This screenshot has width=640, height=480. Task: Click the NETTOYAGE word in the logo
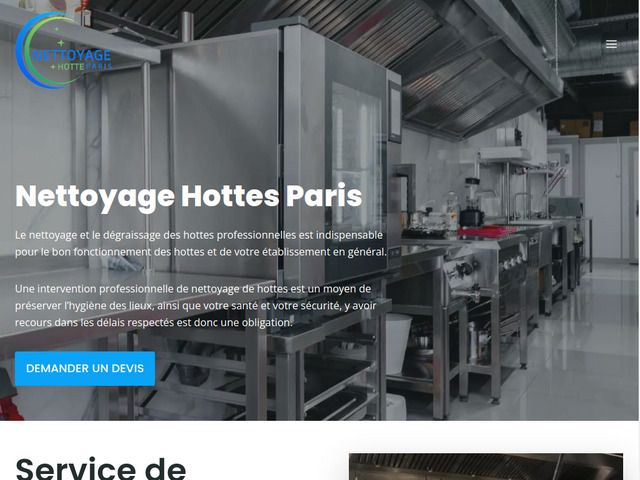(71, 55)
